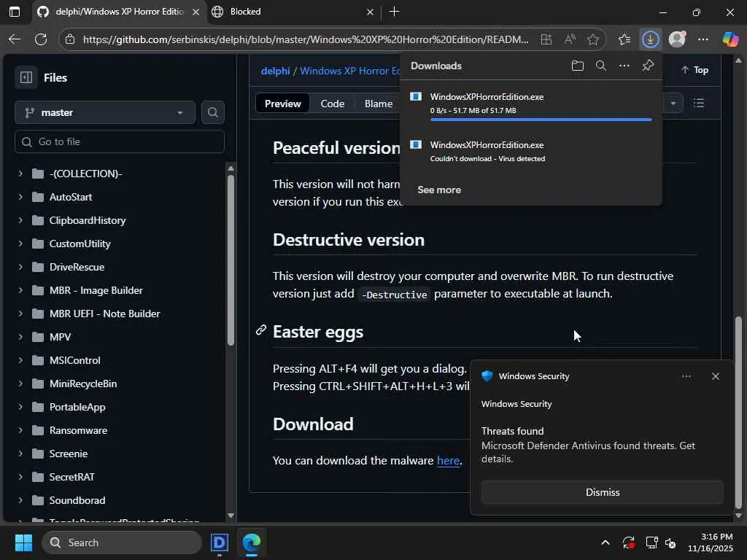Open the README outline list icon

click(x=698, y=104)
